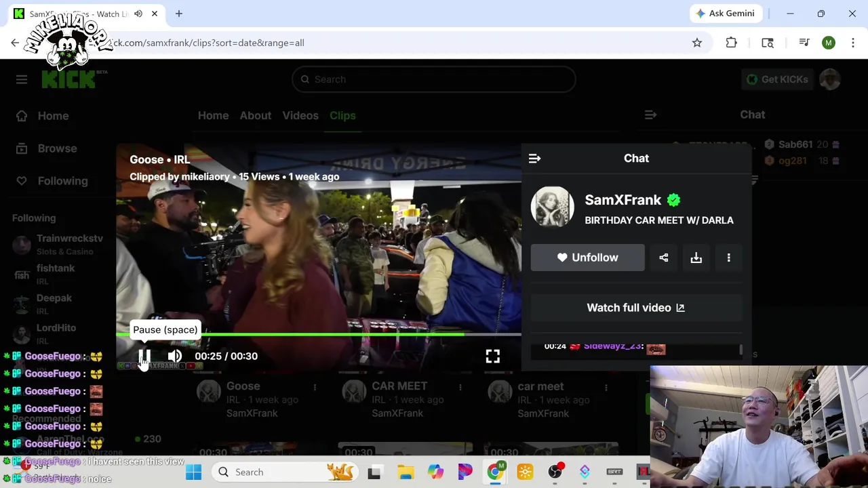The height and width of the screenshot is (488, 868).
Task: Open the user profile avatar menu
Action: click(830, 79)
